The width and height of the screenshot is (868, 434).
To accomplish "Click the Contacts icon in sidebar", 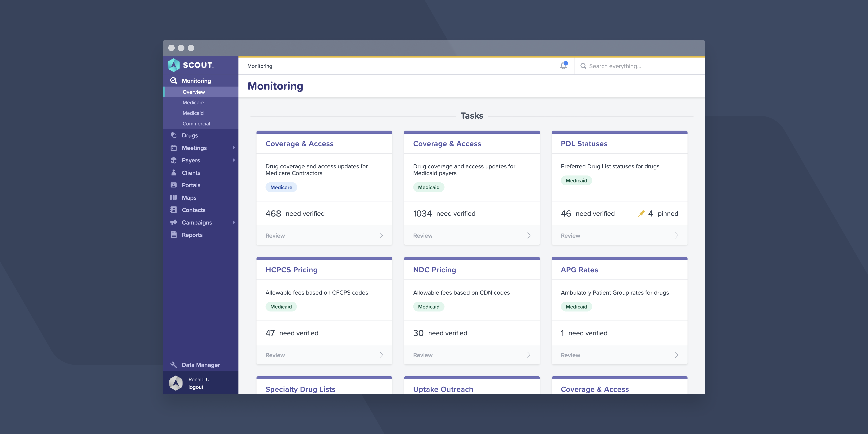I will pos(174,210).
